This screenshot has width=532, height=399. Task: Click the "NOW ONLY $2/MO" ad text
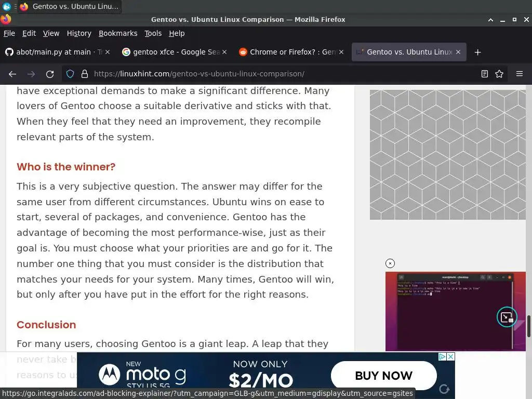[261, 375]
